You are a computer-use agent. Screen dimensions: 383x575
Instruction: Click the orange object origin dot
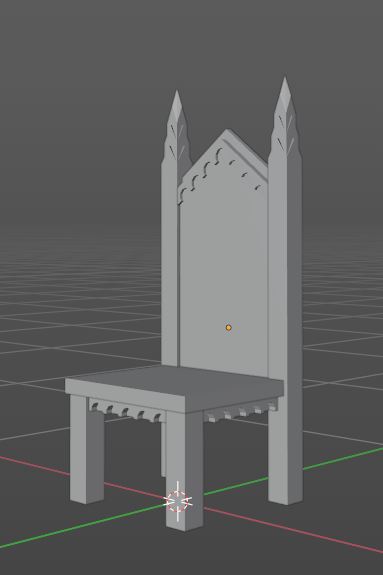[229, 327]
